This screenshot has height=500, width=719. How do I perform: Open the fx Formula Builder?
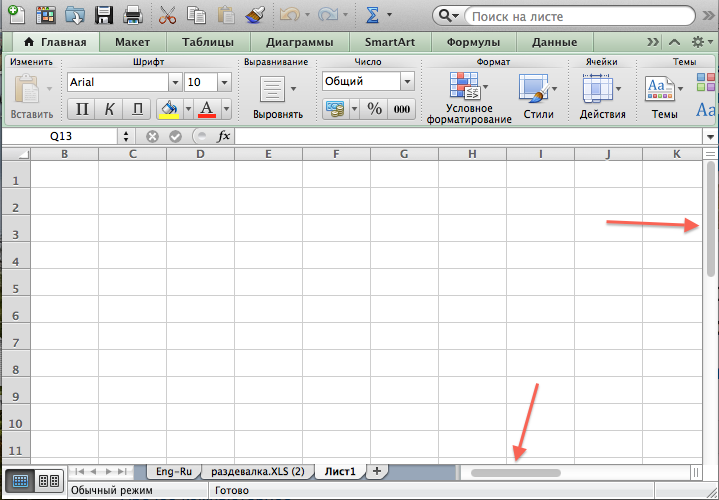pos(223,136)
